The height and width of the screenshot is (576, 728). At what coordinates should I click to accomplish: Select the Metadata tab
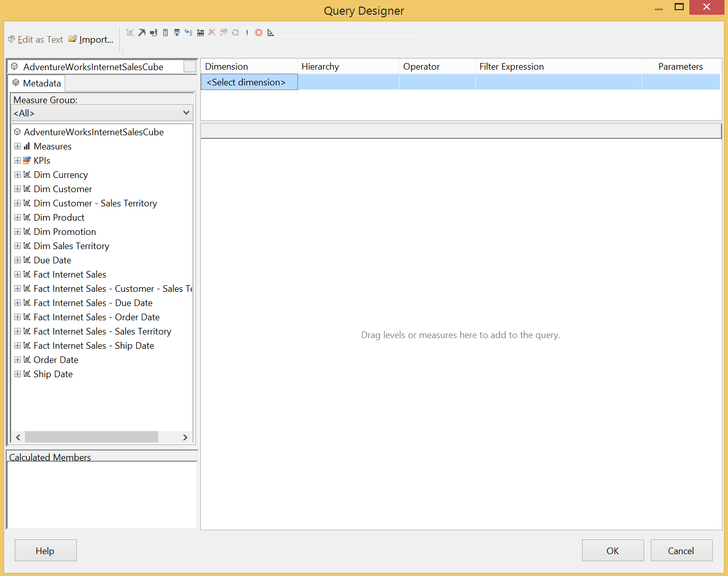[37, 83]
